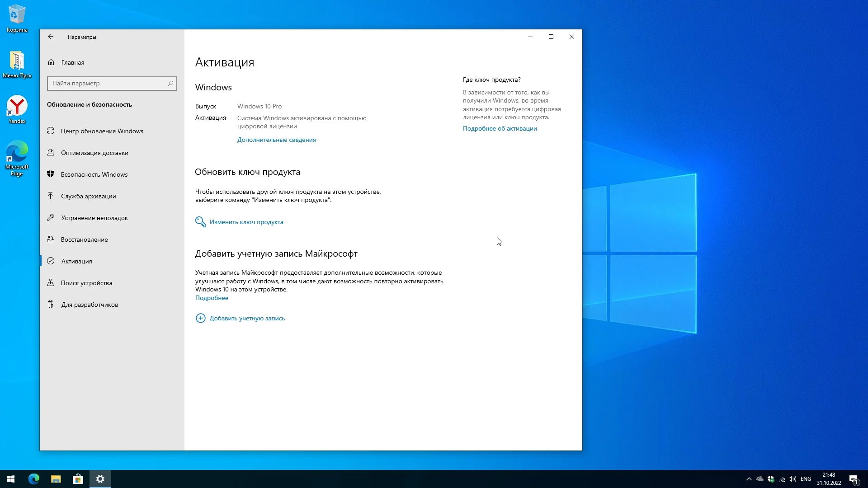Select Оптимизация доставки in sidebar
The height and width of the screenshot is (488, 868).
94,153
